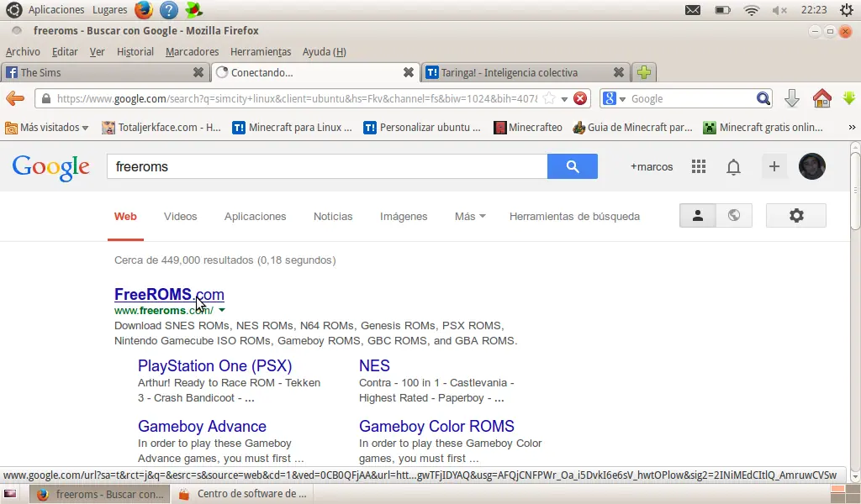This screenshot has width=861, height=504.
Task: Open the PlayStation One (PSX) sitelink
Action: point(214,365)
